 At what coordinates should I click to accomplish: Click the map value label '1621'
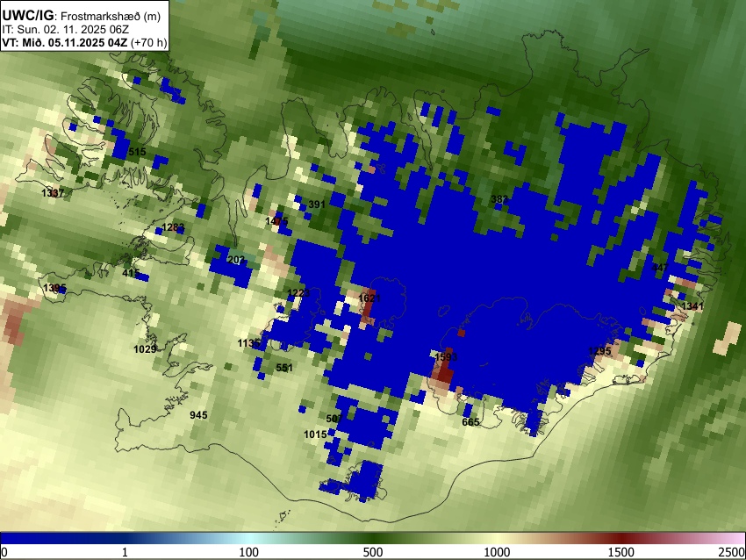tap(369, 298)
